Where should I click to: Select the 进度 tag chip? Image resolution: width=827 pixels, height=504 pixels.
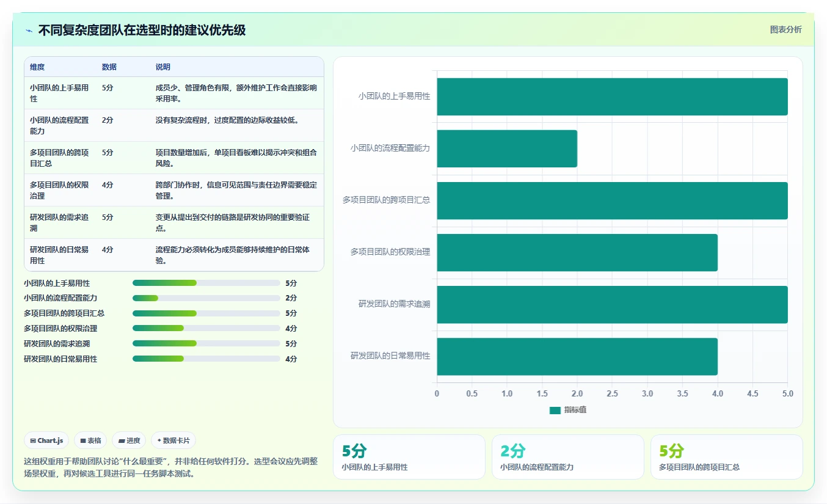point(129,440)
